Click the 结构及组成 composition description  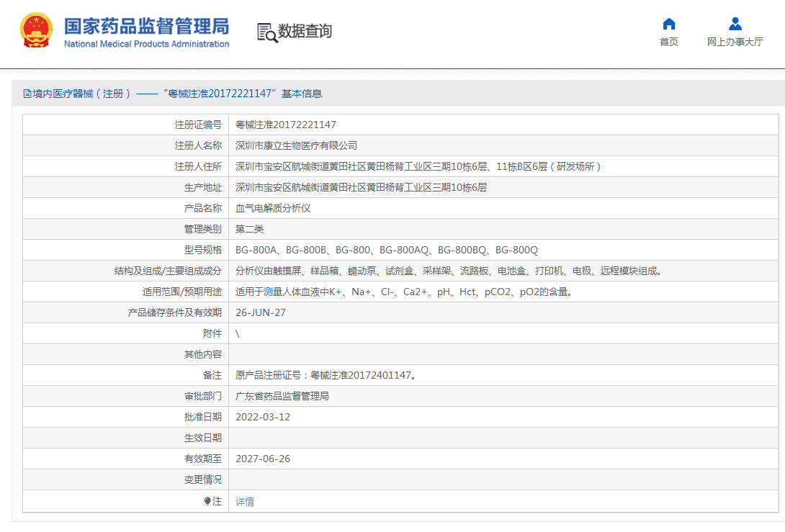click(x=450, y=271)
